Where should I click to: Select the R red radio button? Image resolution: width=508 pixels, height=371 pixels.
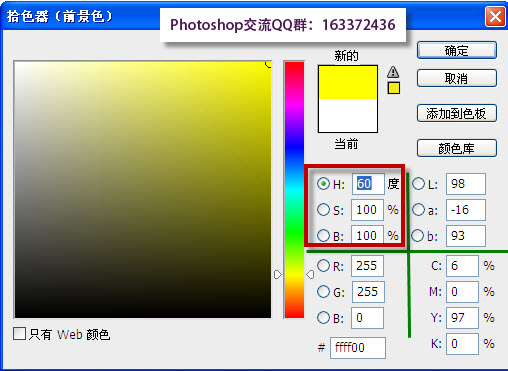323,266
